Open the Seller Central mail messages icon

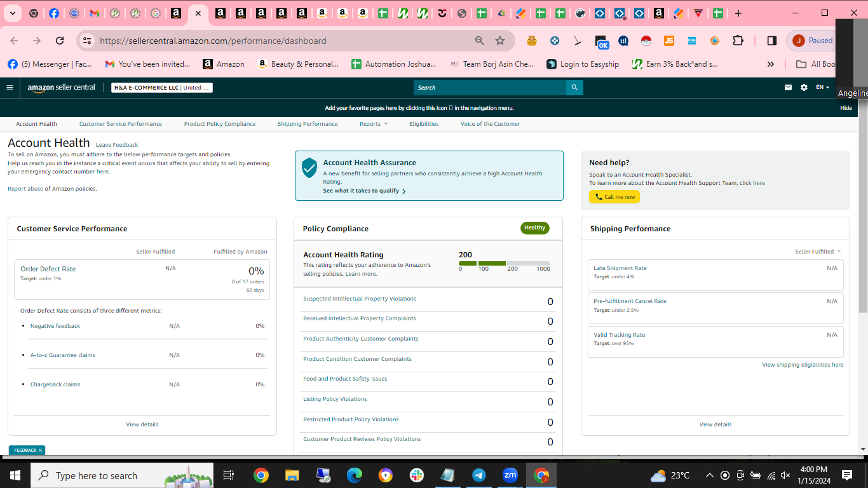tap(789, 88)
